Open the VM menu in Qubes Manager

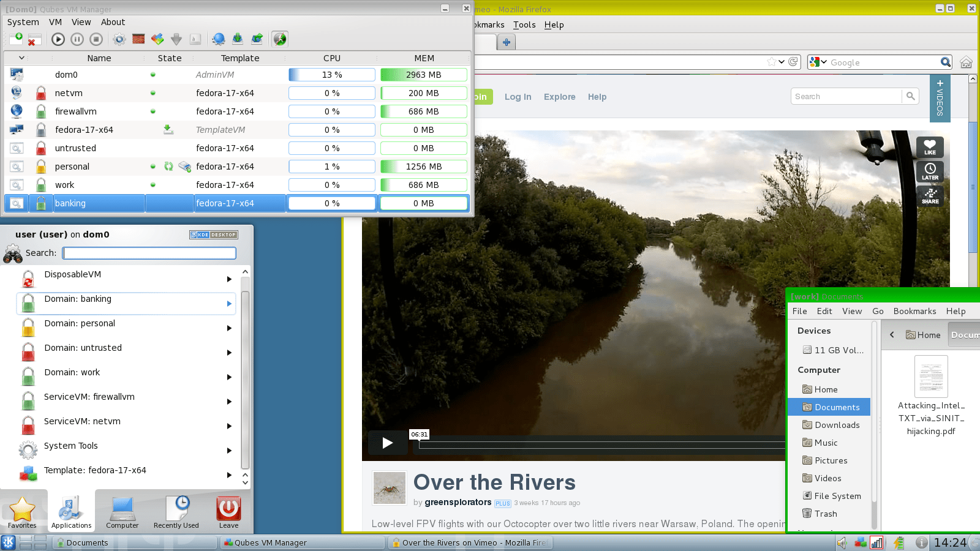[55, 22]
